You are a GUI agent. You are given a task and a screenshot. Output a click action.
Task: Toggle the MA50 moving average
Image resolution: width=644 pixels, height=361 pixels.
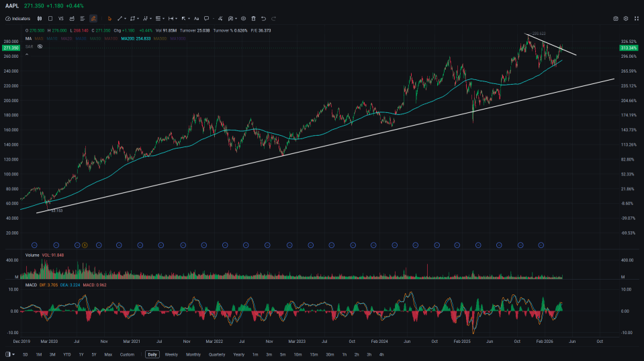coord(95,38)
